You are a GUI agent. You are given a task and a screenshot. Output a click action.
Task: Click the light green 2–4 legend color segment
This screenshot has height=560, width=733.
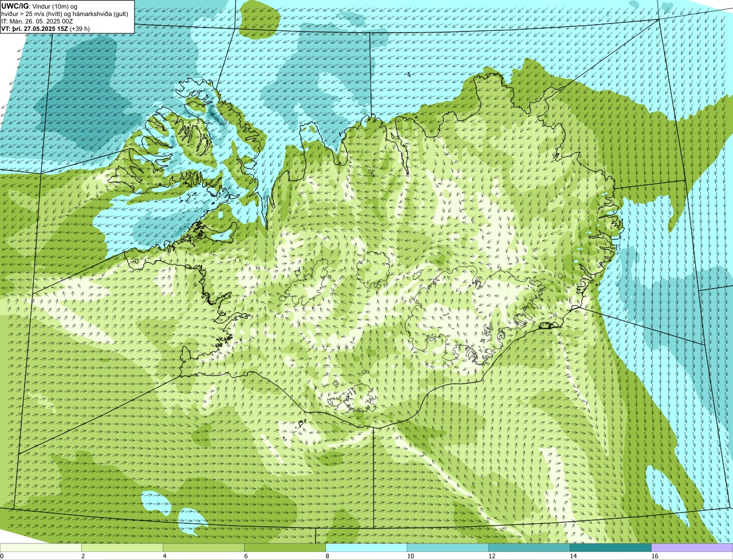pyautogui.click(x=122, y=548)
